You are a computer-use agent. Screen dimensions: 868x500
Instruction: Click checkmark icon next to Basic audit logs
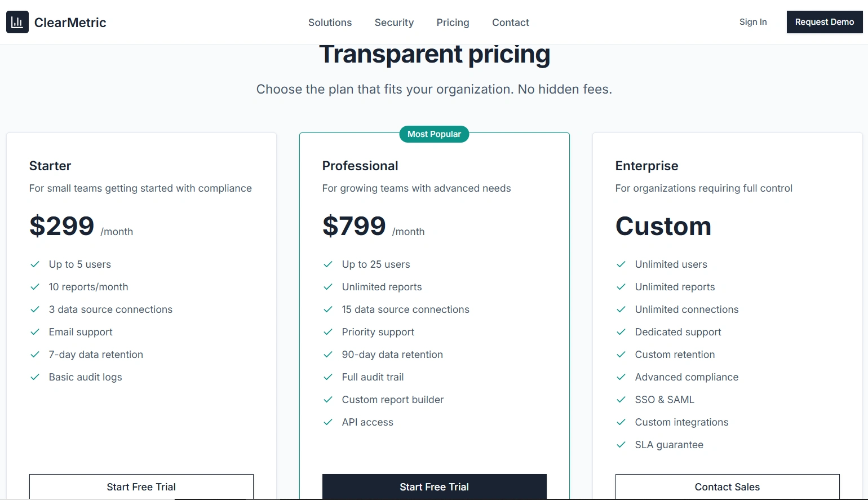point(35,377)
